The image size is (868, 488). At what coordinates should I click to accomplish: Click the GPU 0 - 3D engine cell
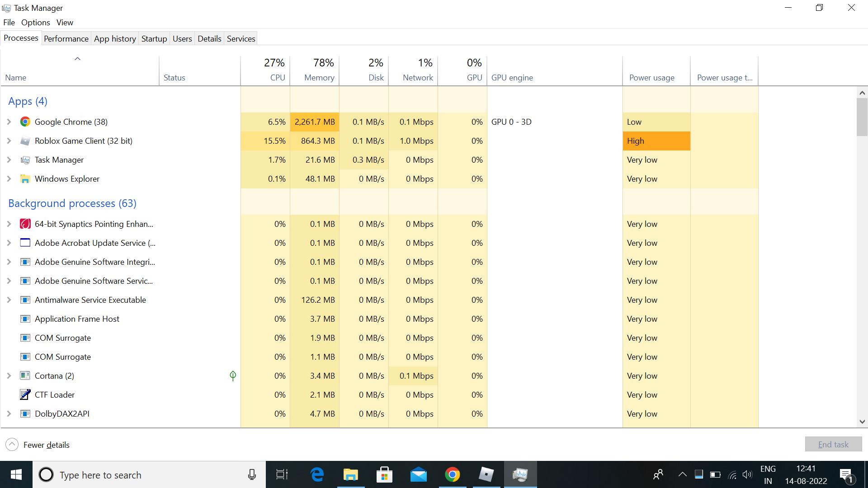[555, 122]
